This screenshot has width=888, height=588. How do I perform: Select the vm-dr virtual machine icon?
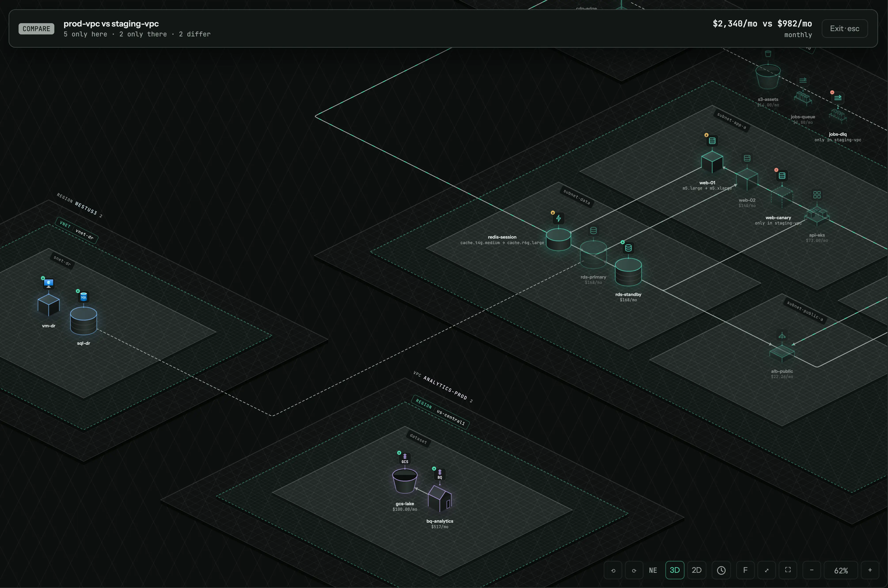[48, 283]
